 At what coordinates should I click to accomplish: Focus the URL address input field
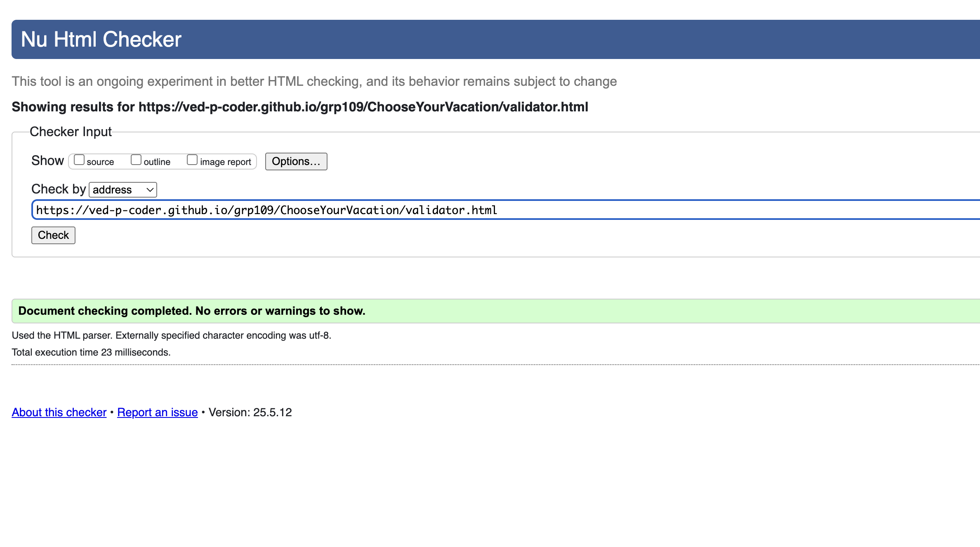tap(506, 210)
